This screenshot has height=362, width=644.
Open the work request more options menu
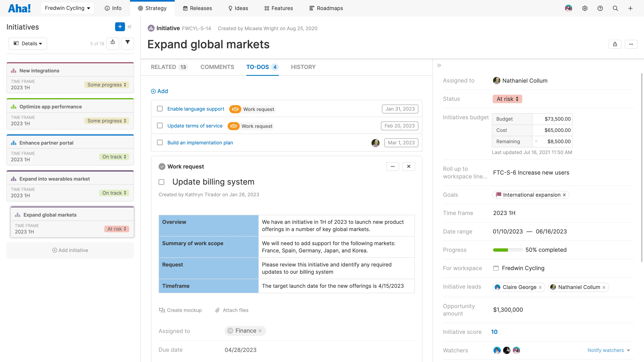click(x=392, y=166)
